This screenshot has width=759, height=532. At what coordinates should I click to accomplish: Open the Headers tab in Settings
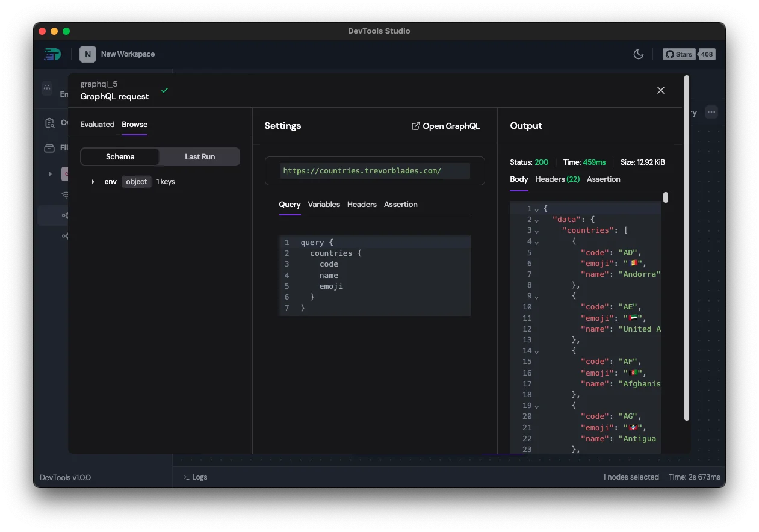pyautogui.click(x=362, y=205)
